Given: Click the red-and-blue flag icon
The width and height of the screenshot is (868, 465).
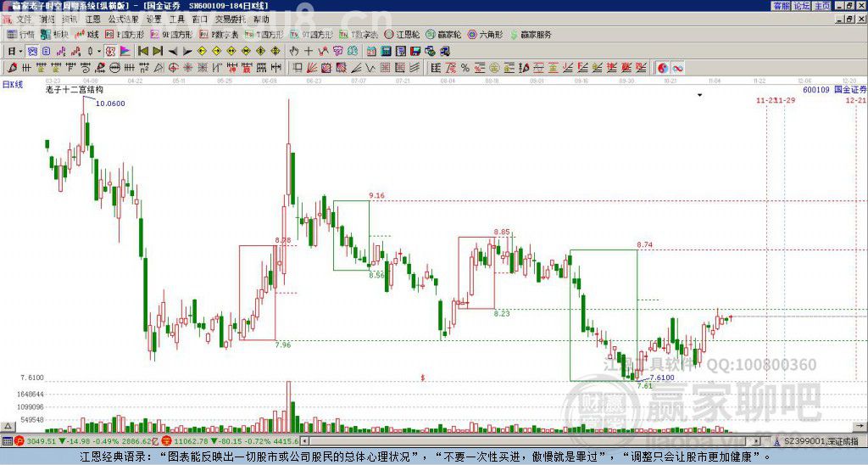Looking at the screenshot, I should click(x=125, y=51).
